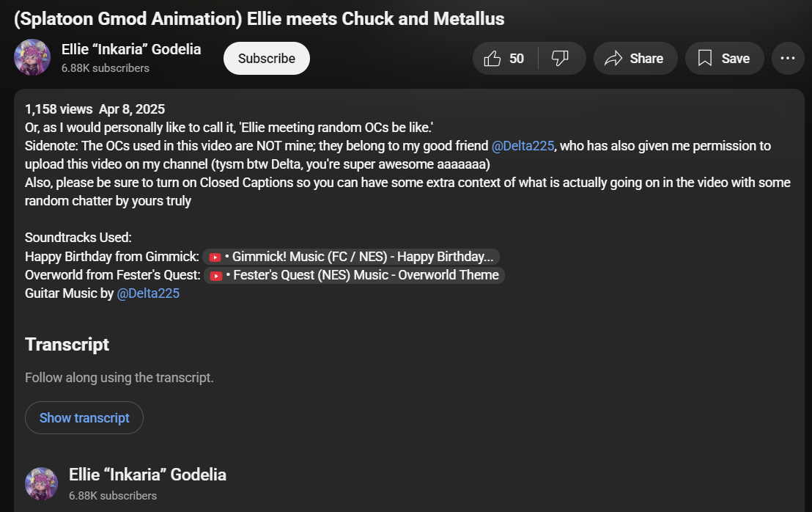Screen dimensions: 812x512
Task: Click the Share arrow icon
Action: (613, 59)
